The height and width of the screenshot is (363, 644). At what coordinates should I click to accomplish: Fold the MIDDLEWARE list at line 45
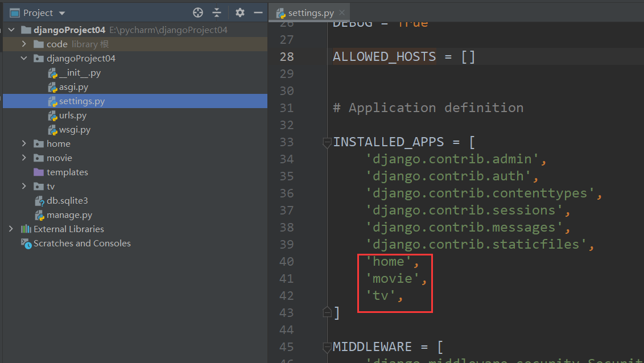pos(327,348)
